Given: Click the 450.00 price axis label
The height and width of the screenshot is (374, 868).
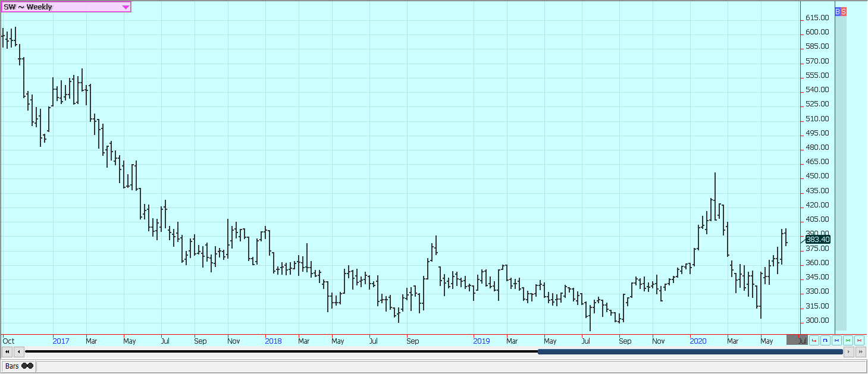Looking at the screenshot, I should click(817, 176).
